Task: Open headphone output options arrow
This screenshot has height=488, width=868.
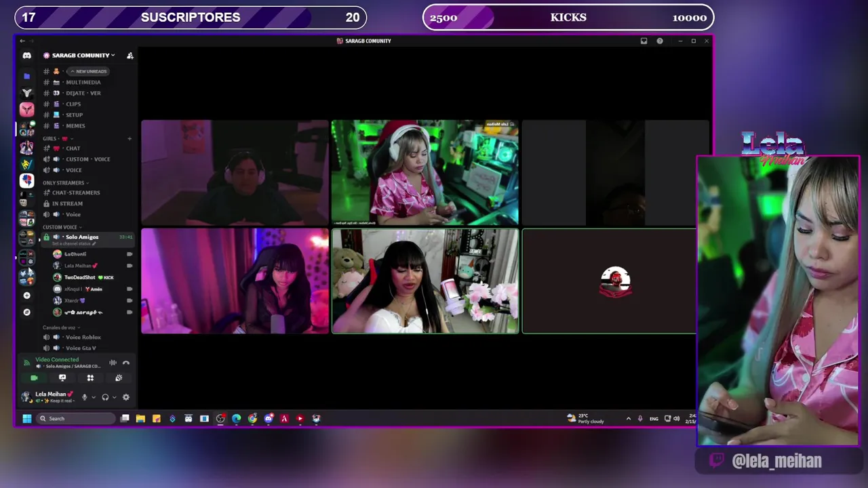Action: coord(114,397)
